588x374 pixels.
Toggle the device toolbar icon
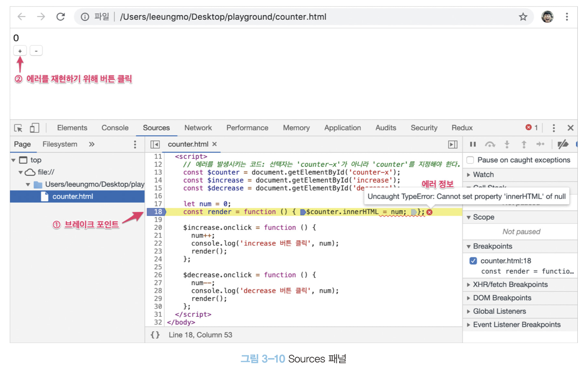click(x=34, y=128)
